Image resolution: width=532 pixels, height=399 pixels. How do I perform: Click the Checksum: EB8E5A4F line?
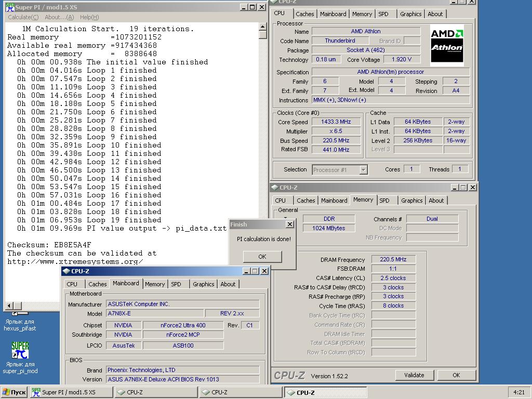[x=49, y=245]
